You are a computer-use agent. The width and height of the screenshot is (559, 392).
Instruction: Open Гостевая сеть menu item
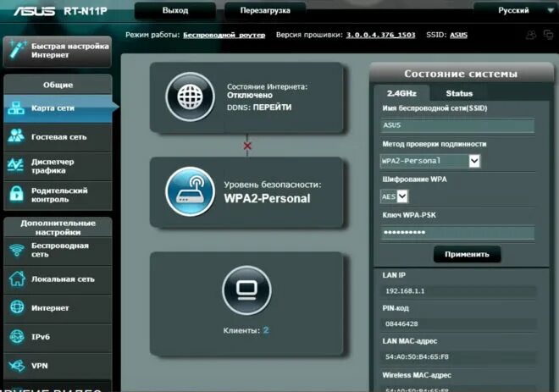pos(58,137)
